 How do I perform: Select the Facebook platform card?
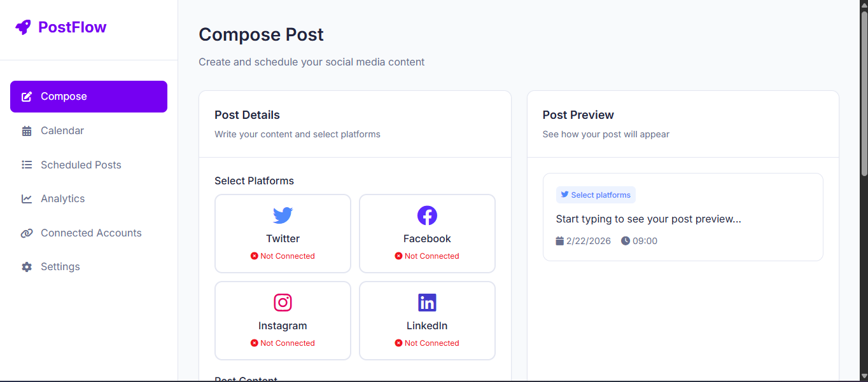[x=427, y=234]
